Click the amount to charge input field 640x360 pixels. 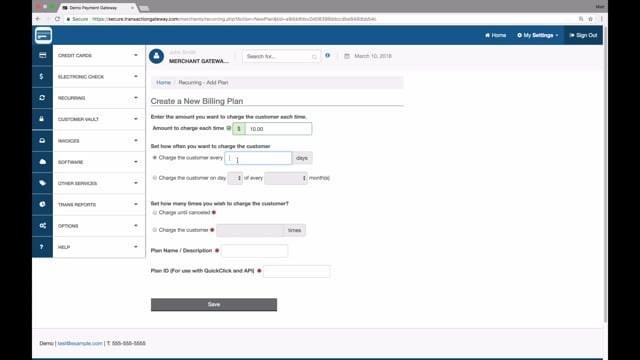coord(278,129)
